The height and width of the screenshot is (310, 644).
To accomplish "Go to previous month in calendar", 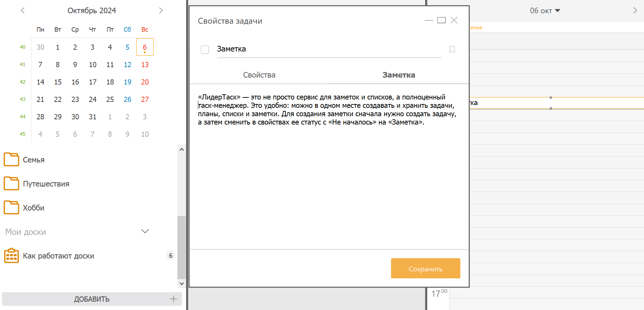I will coord(23,10).
